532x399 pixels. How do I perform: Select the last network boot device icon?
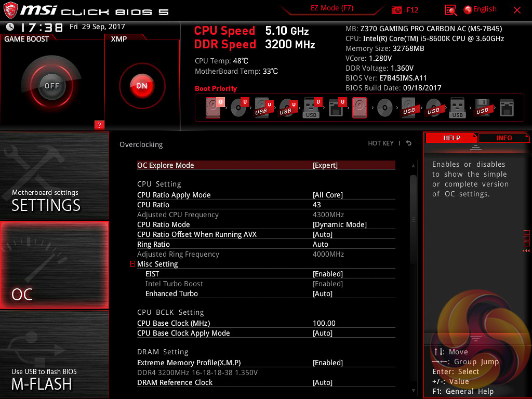(x=507, y=108)
